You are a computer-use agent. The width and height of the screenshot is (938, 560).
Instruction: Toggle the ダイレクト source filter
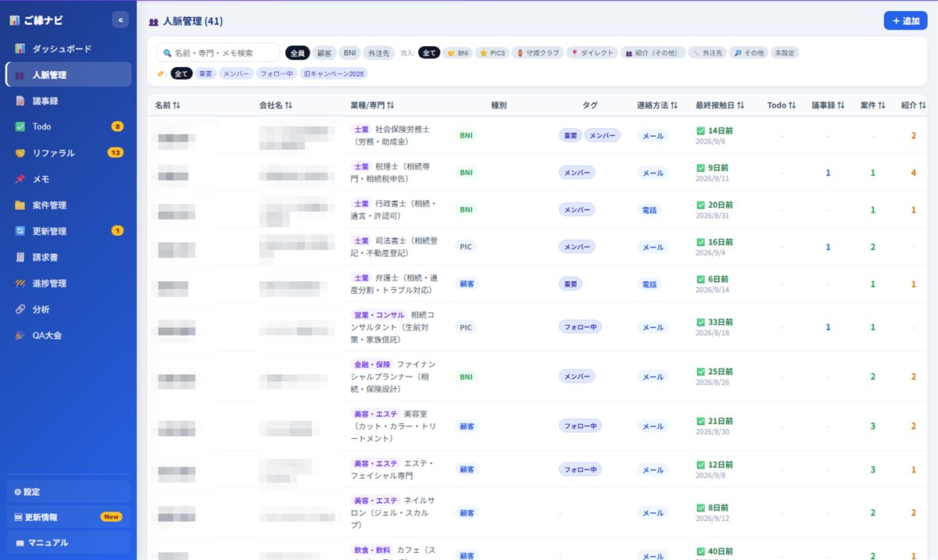(592, 53)
